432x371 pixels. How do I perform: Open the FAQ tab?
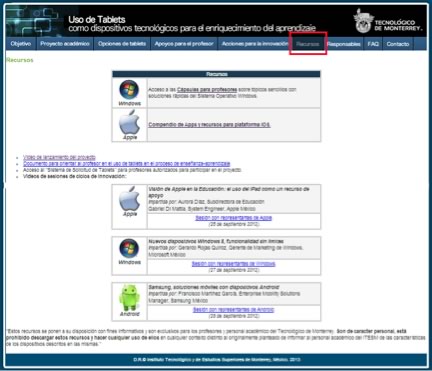tap(373, 44)
